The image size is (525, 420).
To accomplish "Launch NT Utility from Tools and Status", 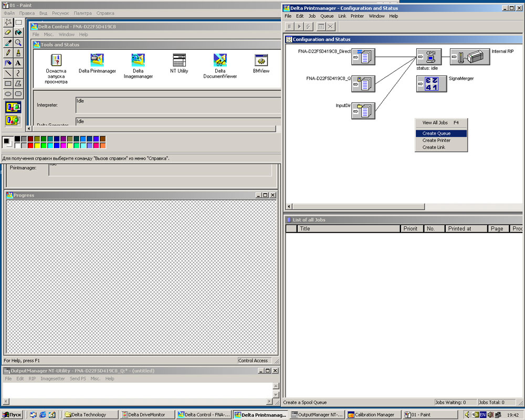I will (x=179, y=60).
